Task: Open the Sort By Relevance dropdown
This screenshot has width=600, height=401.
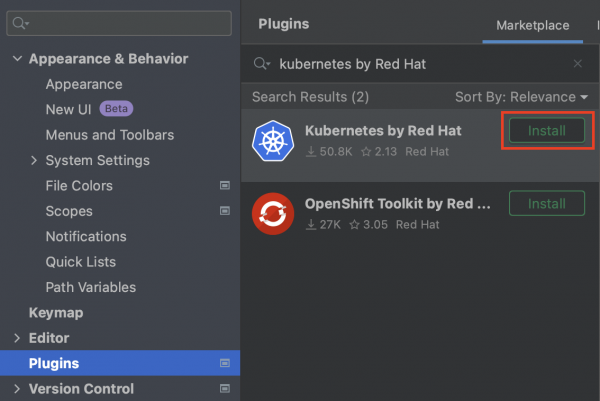Action: point(521,97)
